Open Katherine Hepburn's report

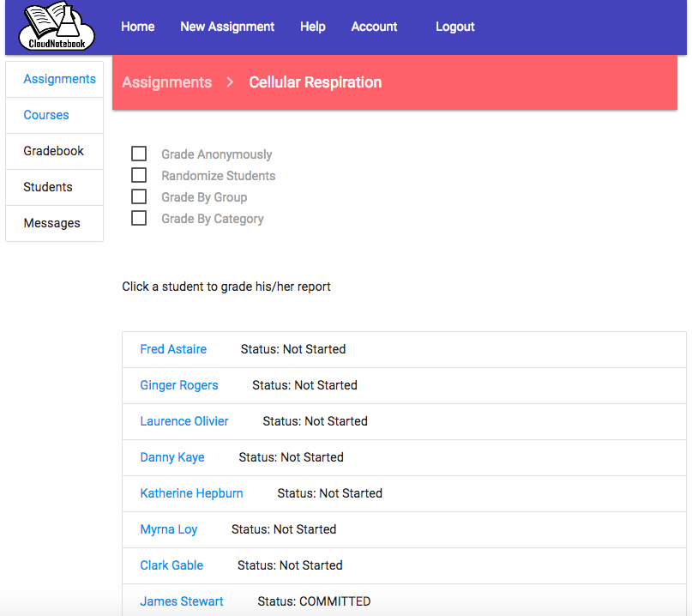(x=191, y=493)
